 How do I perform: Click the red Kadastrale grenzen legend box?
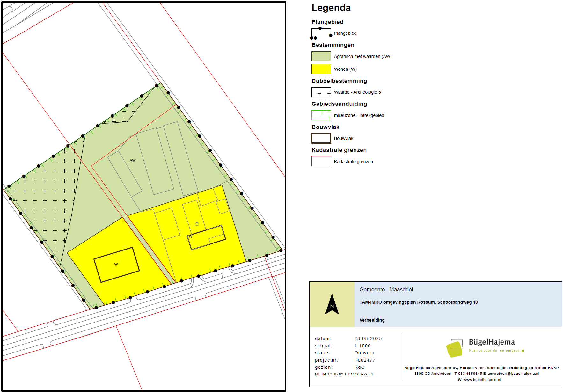(321, 162)
